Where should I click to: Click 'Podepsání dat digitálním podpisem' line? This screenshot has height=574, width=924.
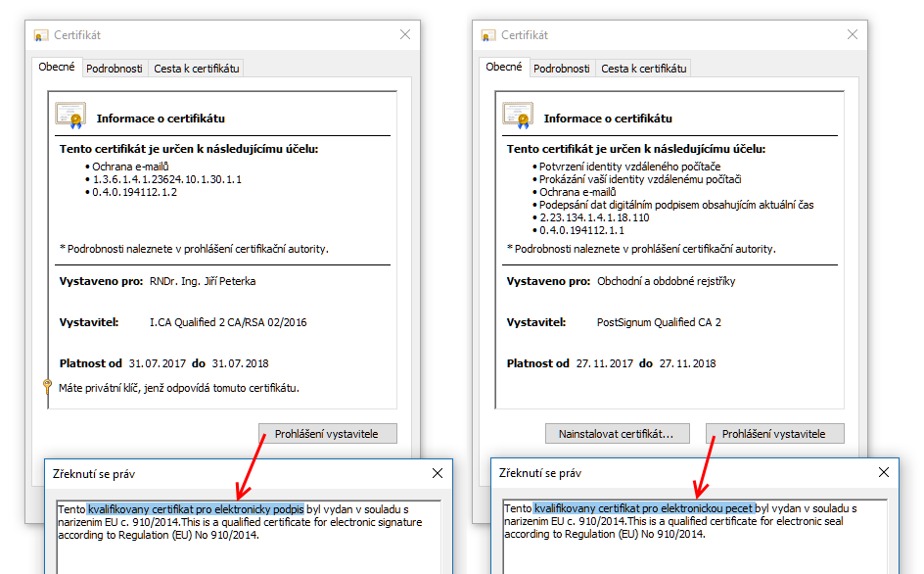[x=676, y=205]
